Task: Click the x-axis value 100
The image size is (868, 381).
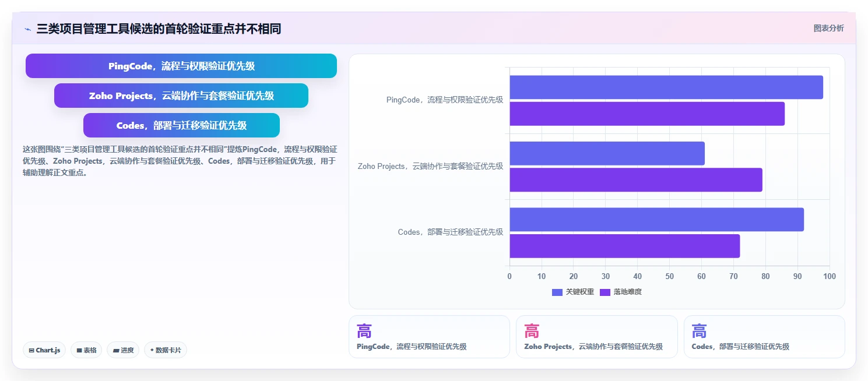Action: pyautogui.click(x=830, y=276)
